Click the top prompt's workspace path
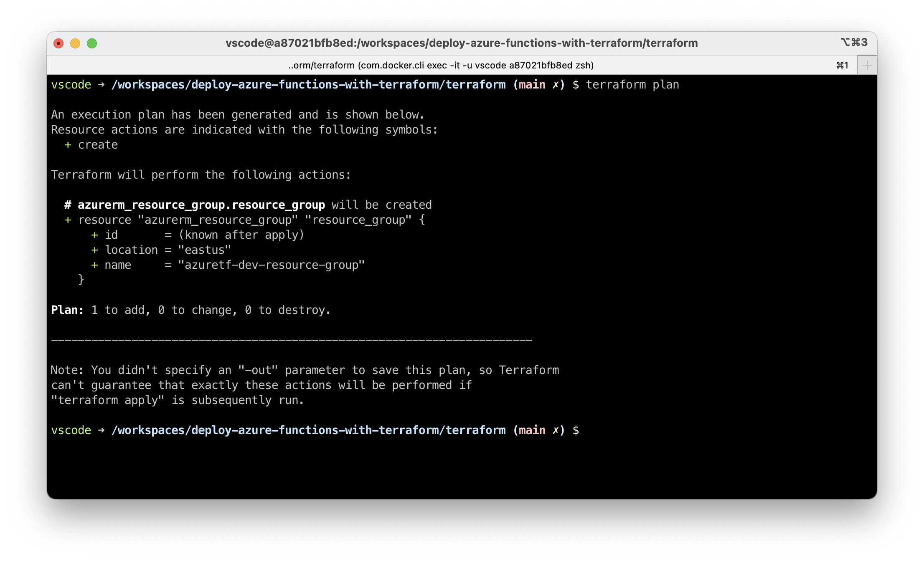The height and width of the screenshot is (561, 924). click(x=308, y=85)
